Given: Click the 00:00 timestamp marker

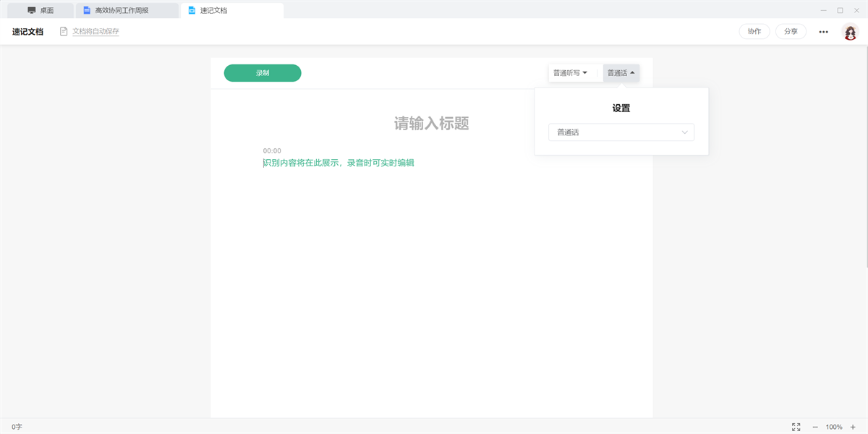Looking at the screenshot, I should click(272, 150).
